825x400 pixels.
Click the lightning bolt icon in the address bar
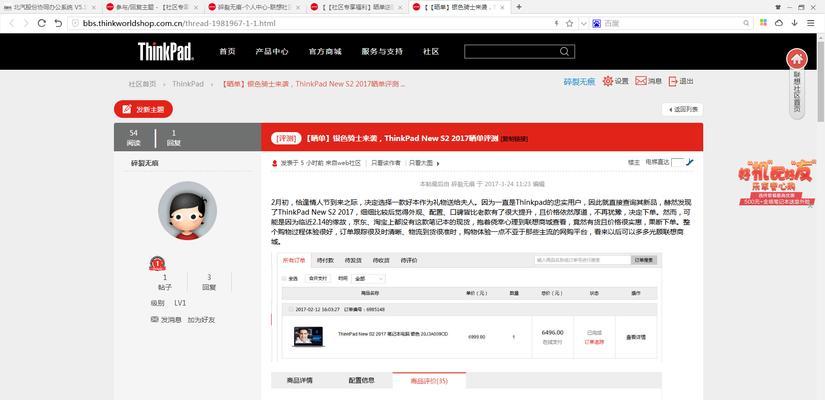click(x=557, y=23)
